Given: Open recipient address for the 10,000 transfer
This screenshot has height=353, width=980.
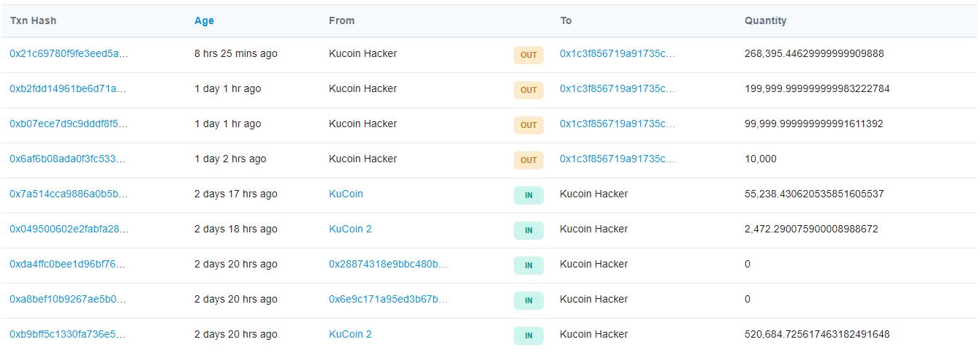Looking at the screenshot, I should coord(618,159).
